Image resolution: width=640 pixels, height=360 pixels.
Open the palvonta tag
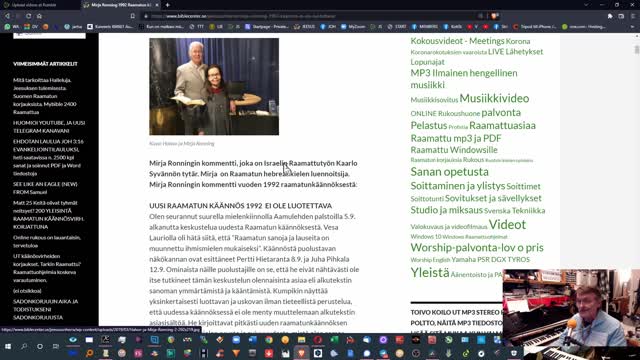501,112
